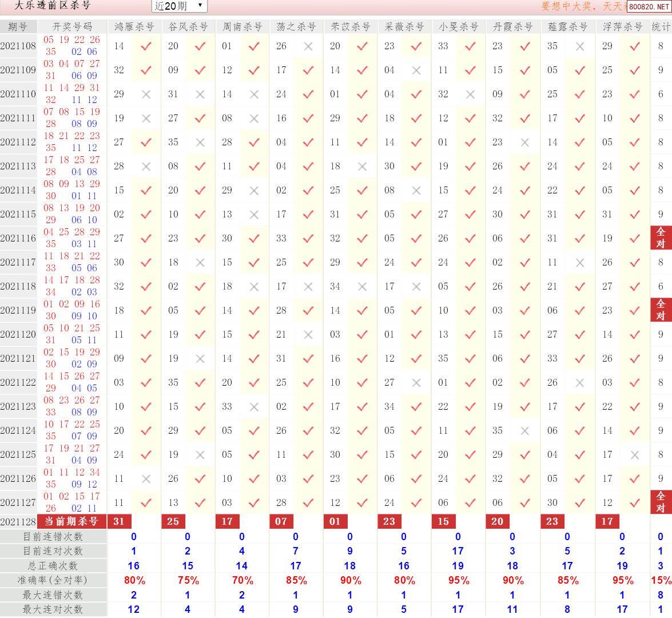Viewport: 672px width, 618px height.
Task: Click the red 全对 badge in row 2021119
Action: tap(661, 310)
